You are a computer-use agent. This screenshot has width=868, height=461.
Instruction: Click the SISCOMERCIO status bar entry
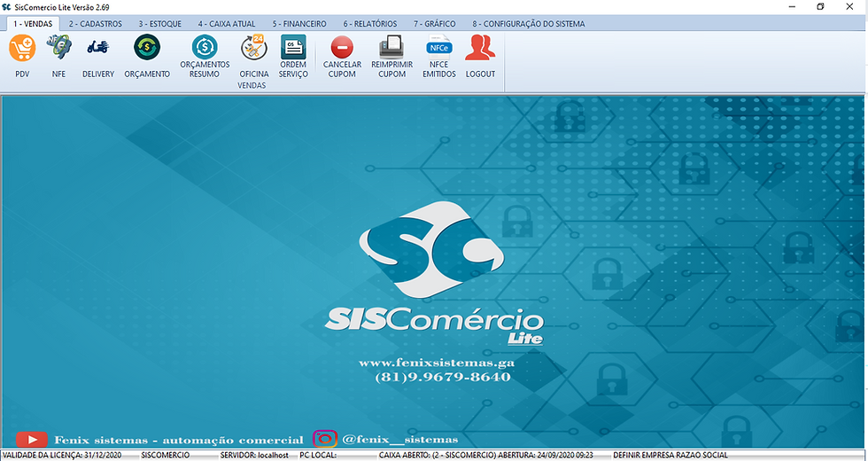tap(165, 455)
